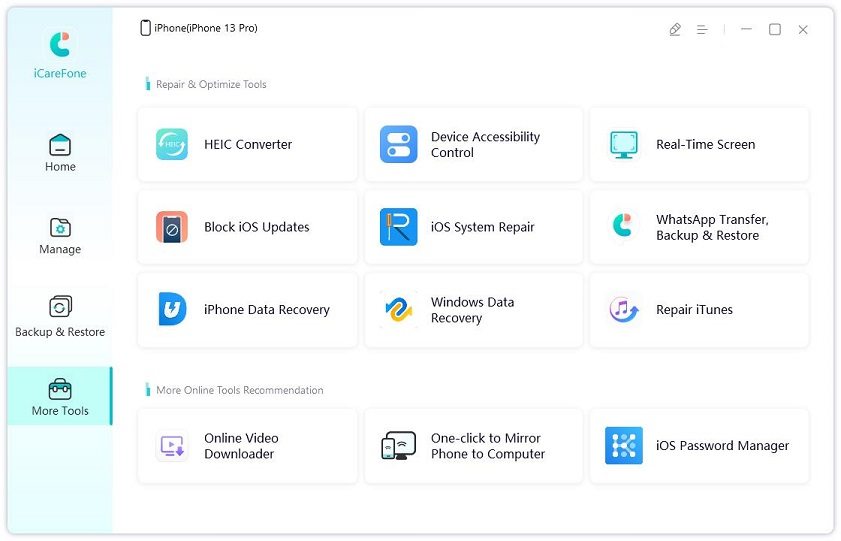Screen dimensions: 841x541
Task: Select the iPhone(iPhone 13 Pro) device name
Action: (206, 28)
